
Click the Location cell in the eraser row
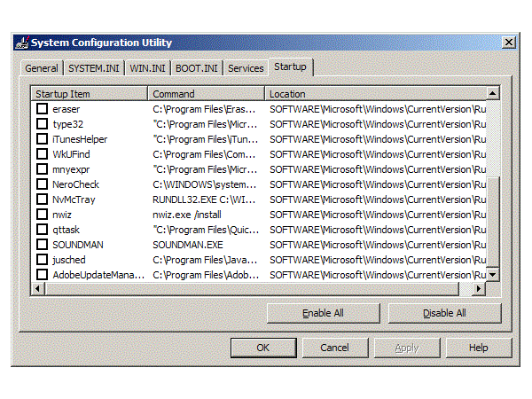[x=376, y=109]
